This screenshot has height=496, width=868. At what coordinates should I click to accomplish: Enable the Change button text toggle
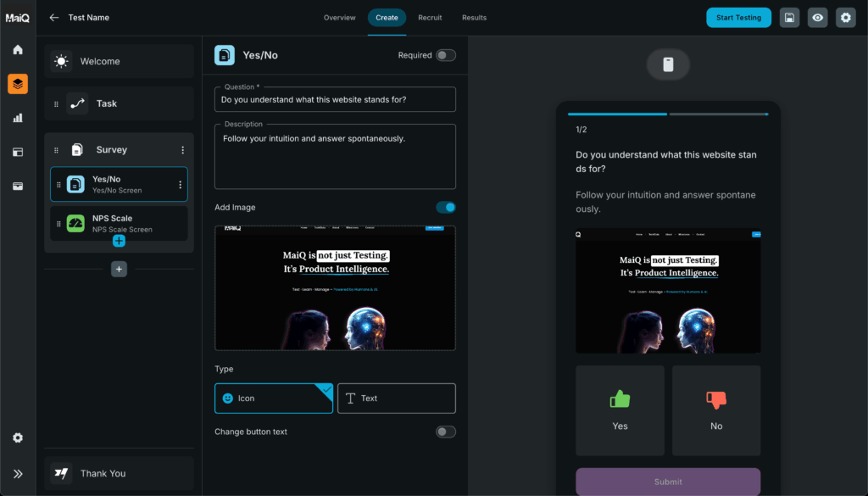pyautogui.click(x=445, y=432)
